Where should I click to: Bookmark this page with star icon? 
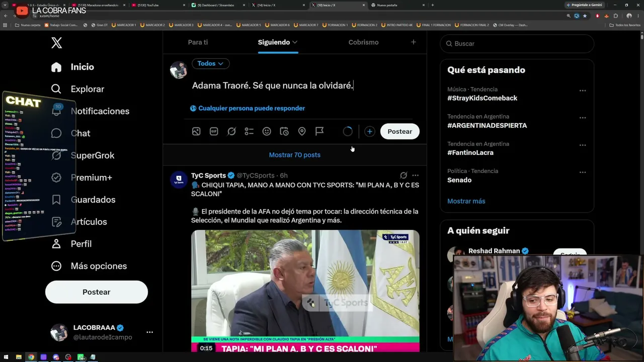(585, 16)
